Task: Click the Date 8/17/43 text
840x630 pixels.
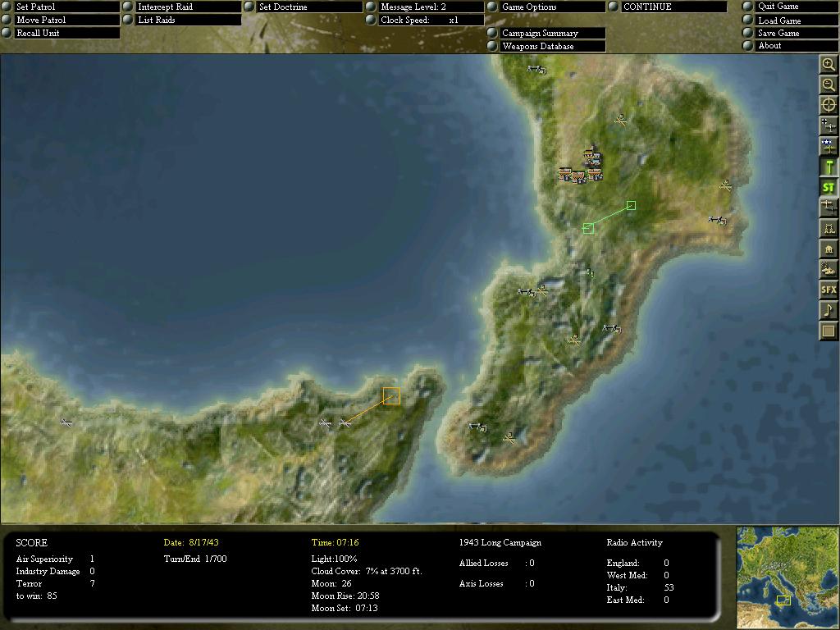Action: pyautogui.click(x=191, y=543)
